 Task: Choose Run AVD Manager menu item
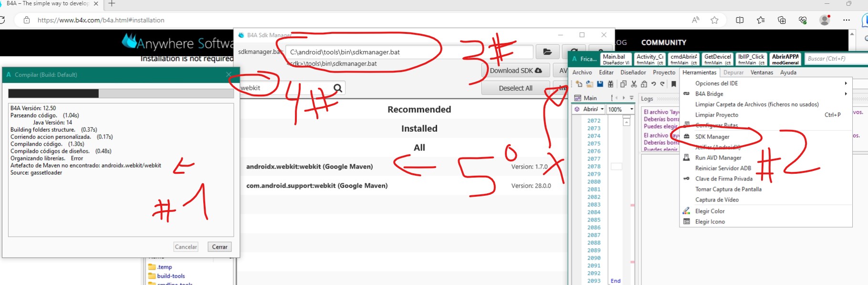tap(766, 158)
